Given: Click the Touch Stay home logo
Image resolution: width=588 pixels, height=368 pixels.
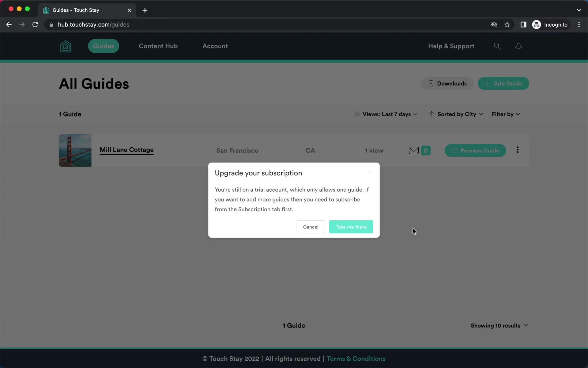Looking at the screenshot, I should coord(66,46).
